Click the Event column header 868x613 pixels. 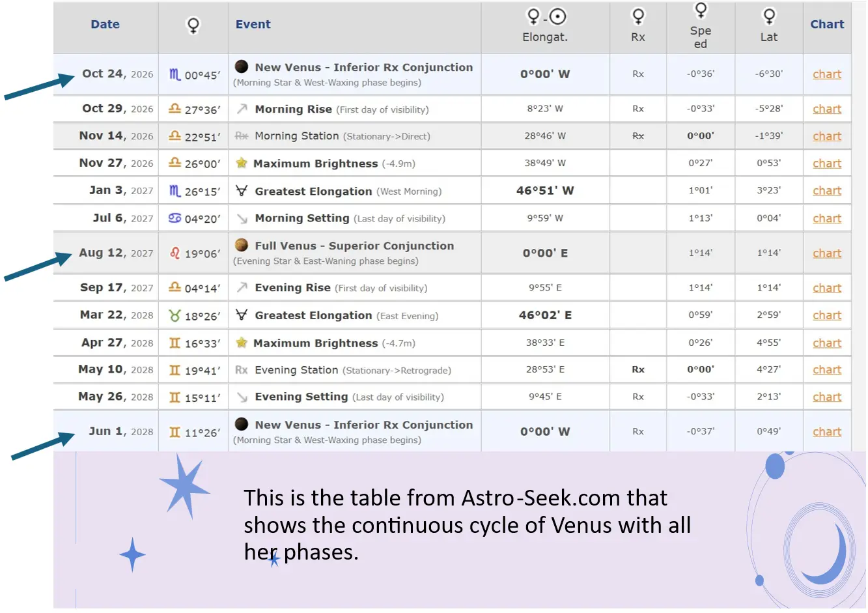253,24
